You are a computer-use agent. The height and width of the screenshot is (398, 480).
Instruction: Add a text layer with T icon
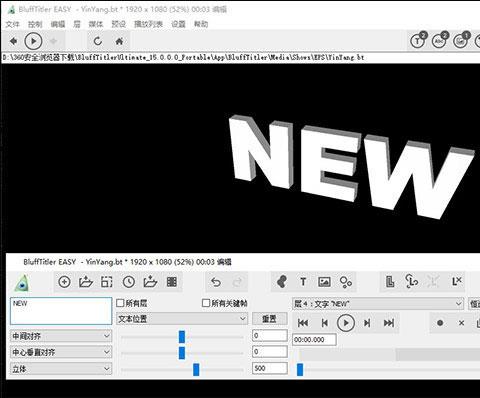coord(303,282)
